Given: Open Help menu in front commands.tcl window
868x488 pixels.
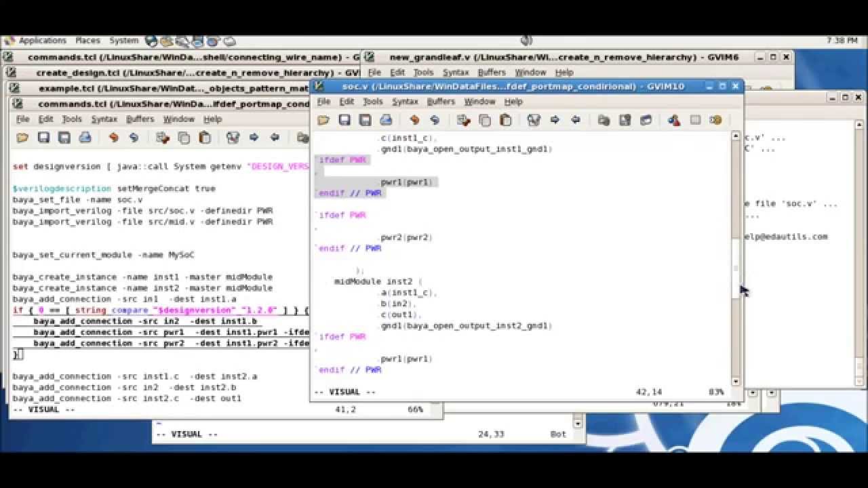Looking at the screenshot, I should [x=212, y=119].
